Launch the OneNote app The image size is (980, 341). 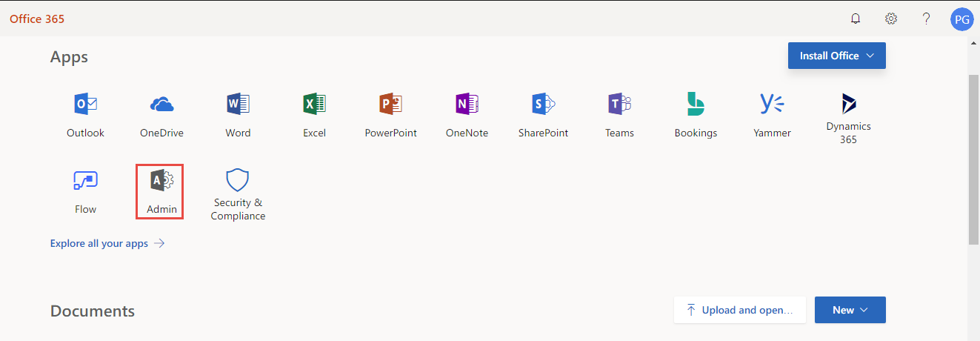tap(467, 116)
